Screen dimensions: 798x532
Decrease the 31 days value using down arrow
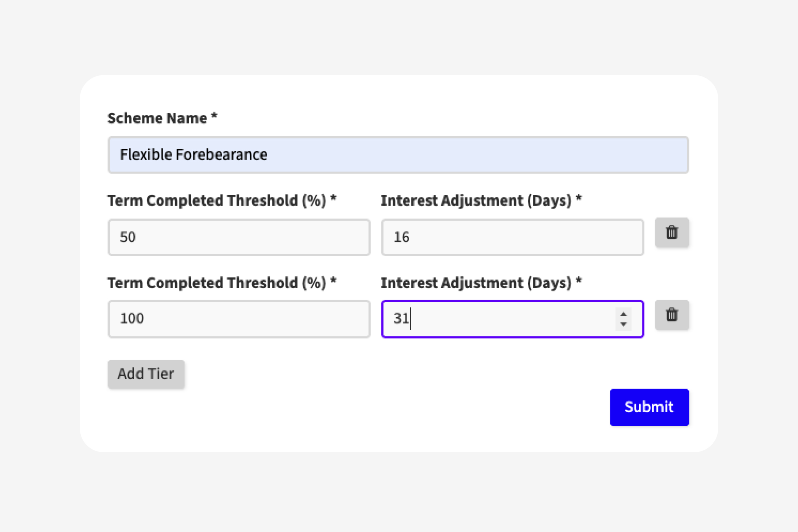click(623, 325)
